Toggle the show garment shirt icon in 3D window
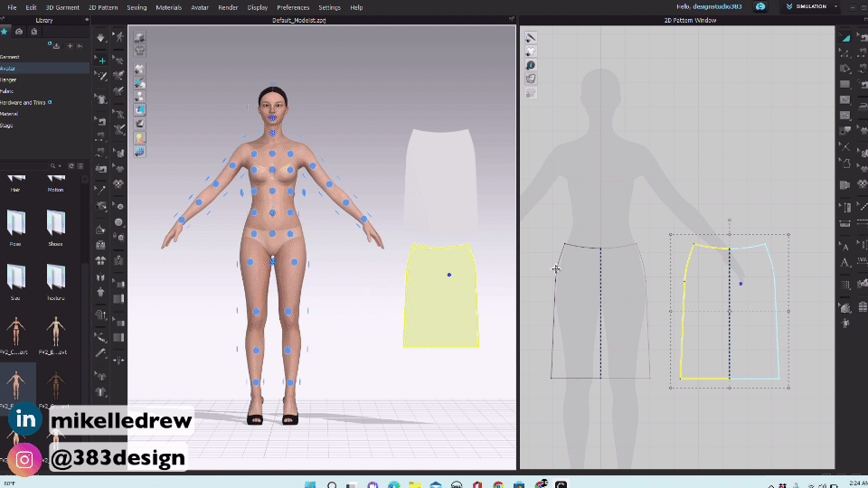This screenshot has height=488, width=868. (139, 70)
